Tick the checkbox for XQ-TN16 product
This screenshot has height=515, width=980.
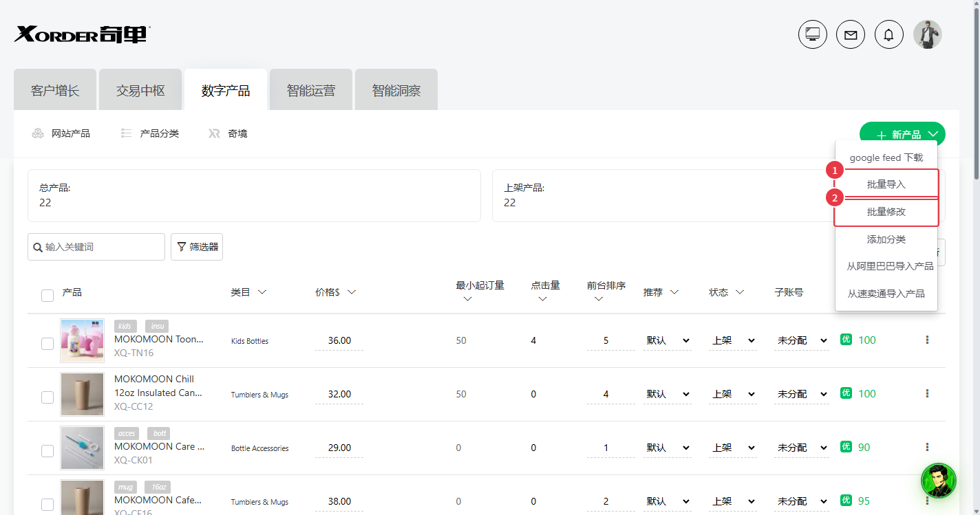coord(47,344)
